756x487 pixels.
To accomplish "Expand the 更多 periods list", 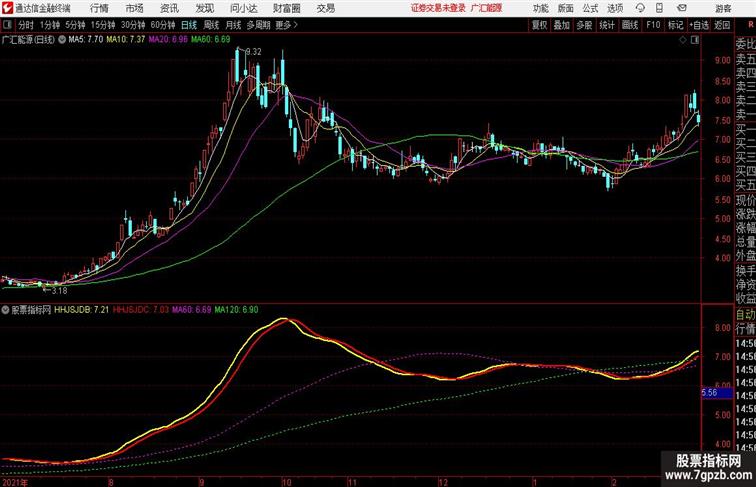I will (x=286, y=25).
